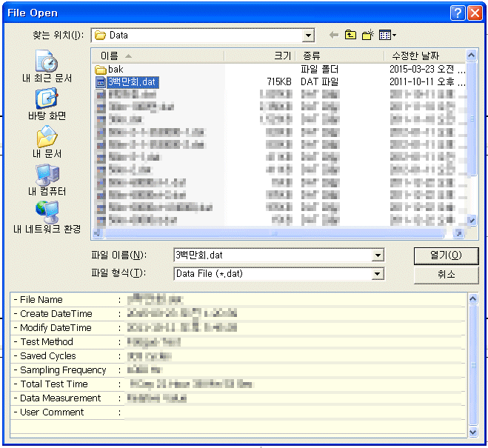
Task: Click the help question mark button
Action: tap(458, 13)
